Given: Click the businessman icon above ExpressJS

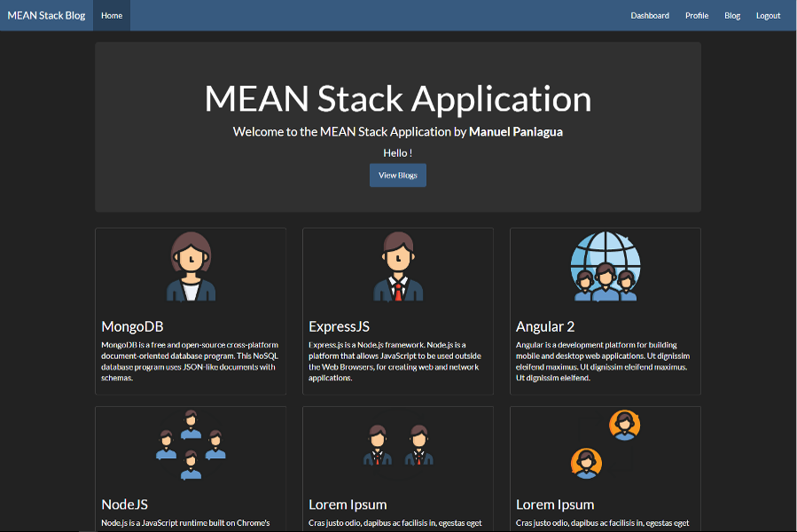Looking at the screenshot, I should pos(398,266).
